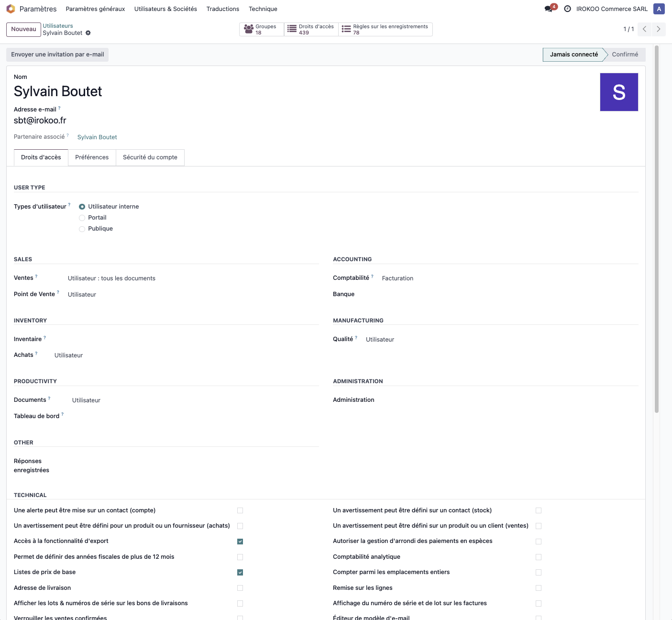Click Confirmé status stage

625,55
